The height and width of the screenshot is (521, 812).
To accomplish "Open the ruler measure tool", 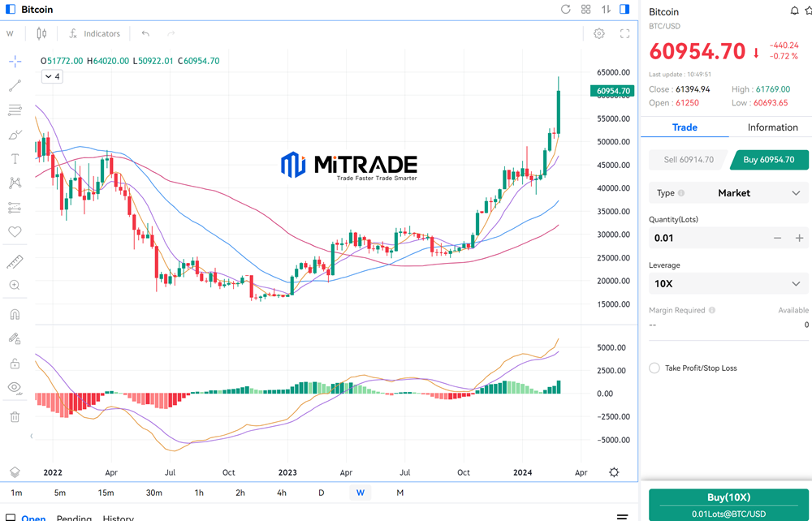I will pyautogui.click(x=15, y=261).
